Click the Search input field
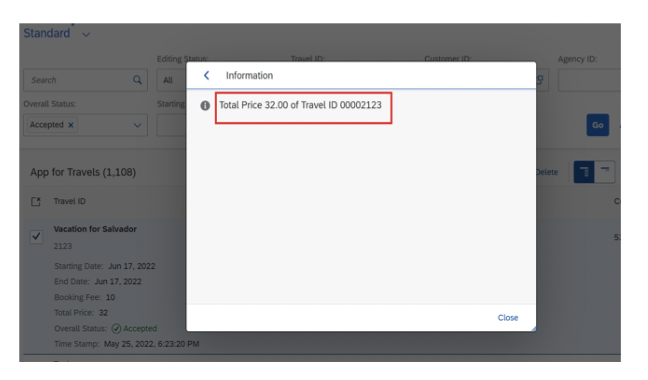Image resolution: width=648 pixels, height=380 pixels. coord(86,80)
